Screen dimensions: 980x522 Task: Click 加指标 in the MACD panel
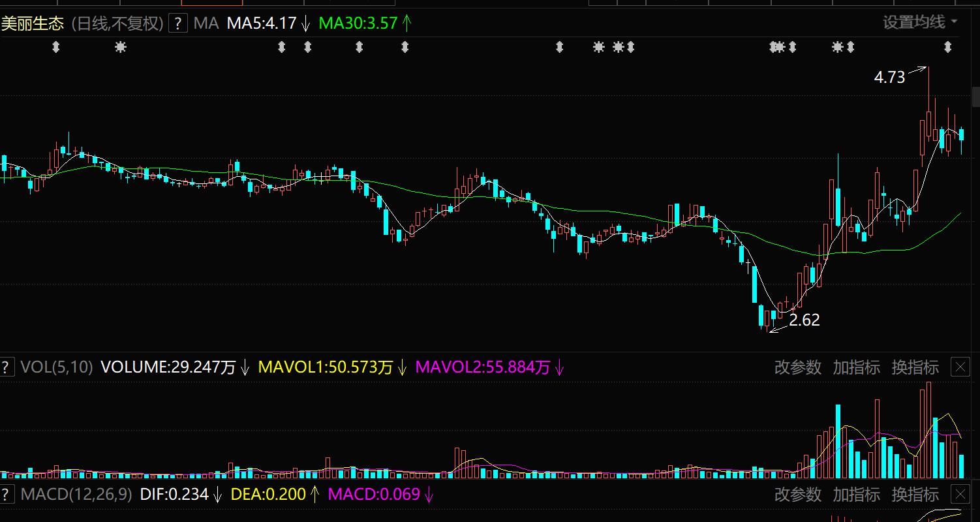(x=856, y=494)
